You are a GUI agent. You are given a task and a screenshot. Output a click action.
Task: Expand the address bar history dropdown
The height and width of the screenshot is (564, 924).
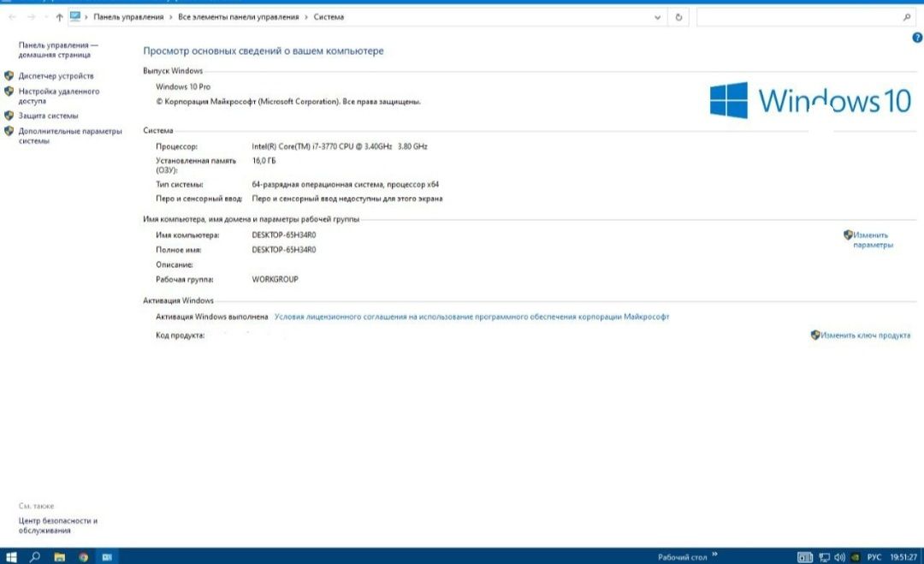[x=657, y=17]
